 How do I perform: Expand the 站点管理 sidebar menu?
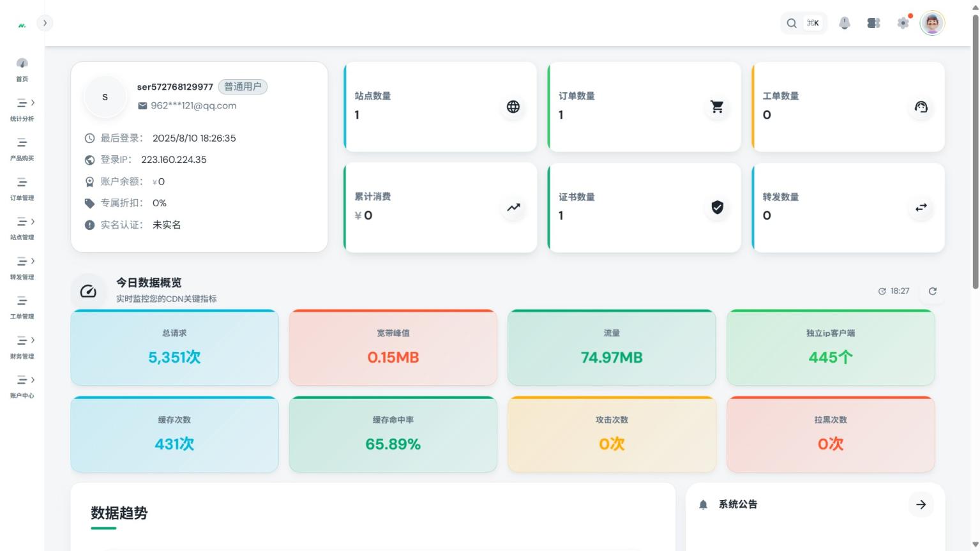(x=22, y=227)
